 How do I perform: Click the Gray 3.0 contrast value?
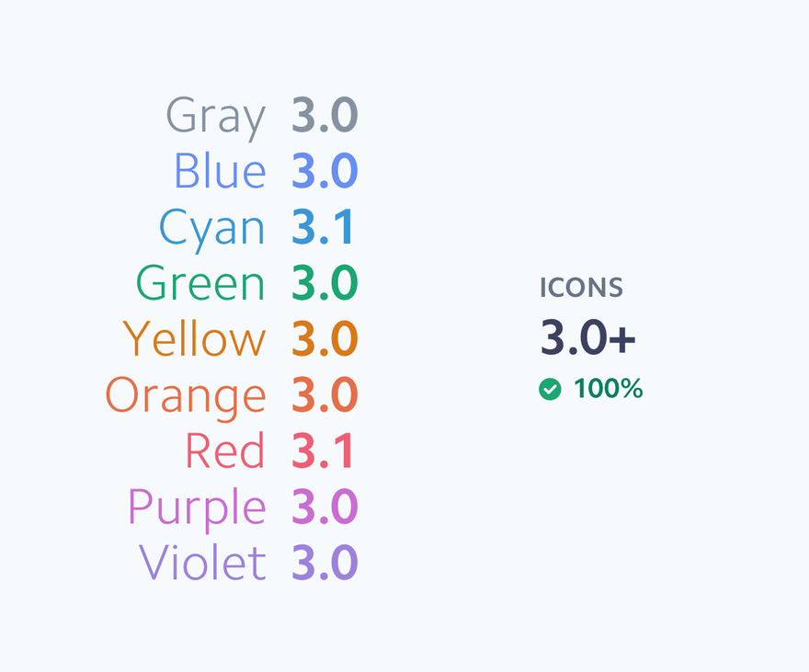coord(325,115)
